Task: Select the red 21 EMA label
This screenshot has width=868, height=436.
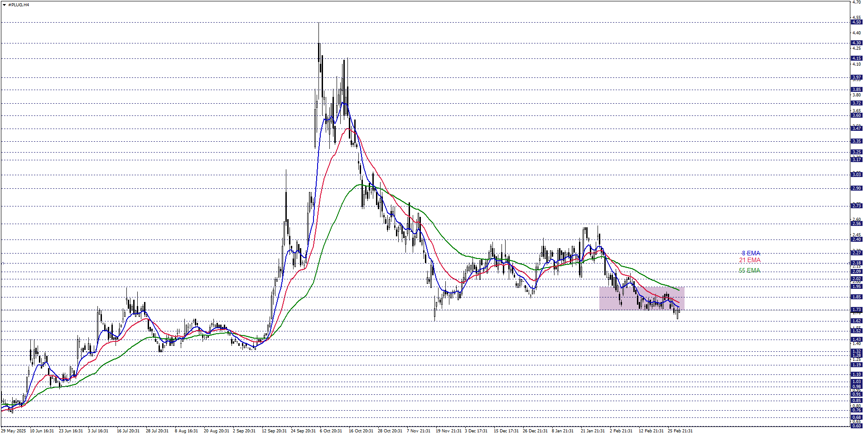Action: (749, 260)
